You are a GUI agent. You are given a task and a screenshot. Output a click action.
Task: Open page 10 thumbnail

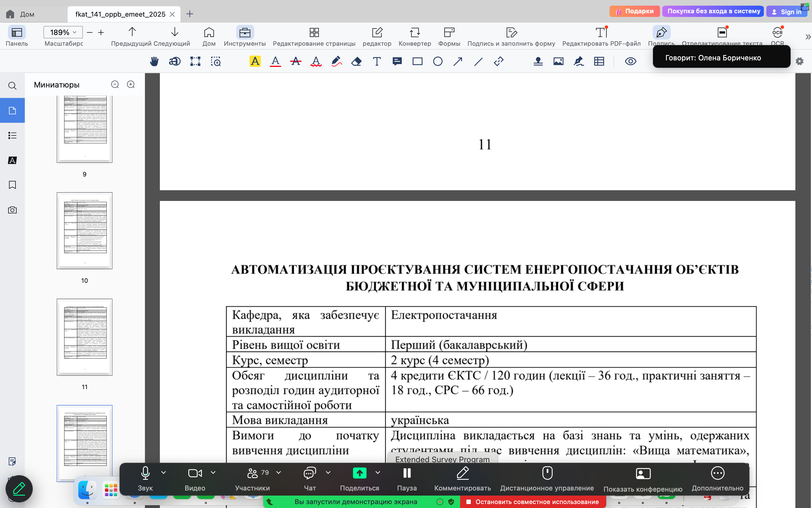[85, 231]
